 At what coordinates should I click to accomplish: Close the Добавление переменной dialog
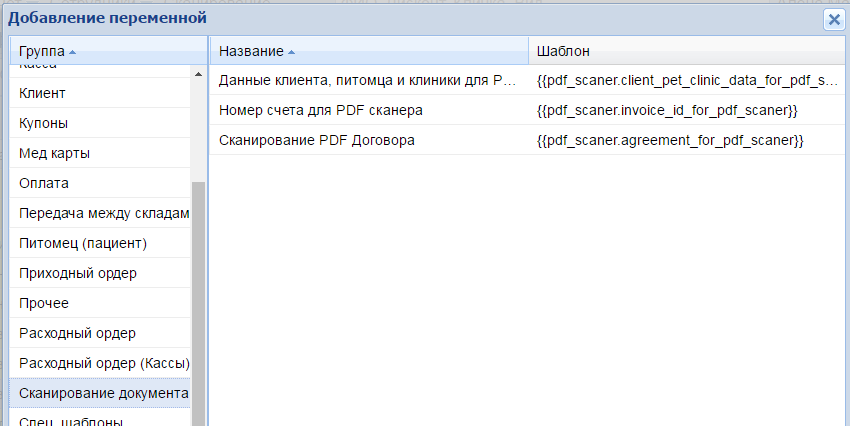(832, 19)
